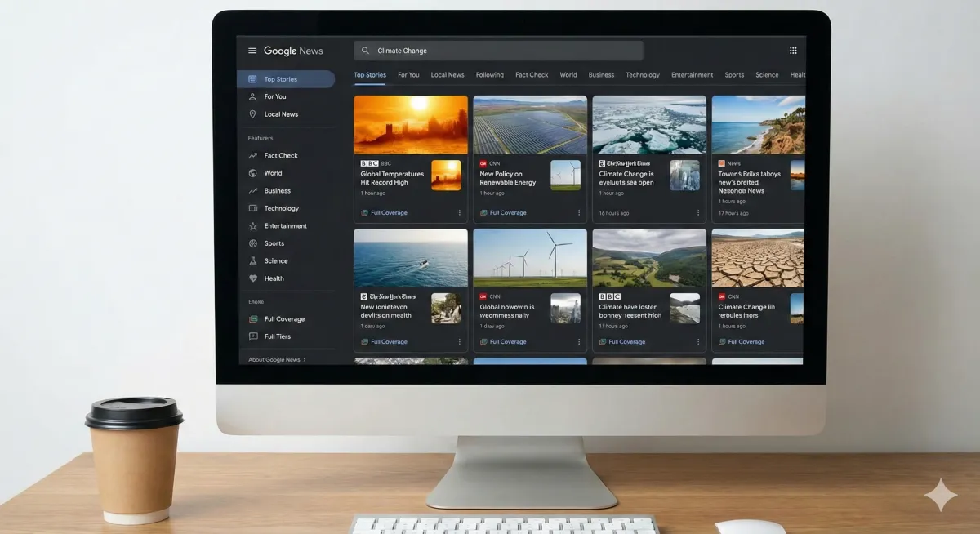Click CNN logo on New Policy card
The image size is (980, 534).
pyautogui.click(x=483, y=163)
